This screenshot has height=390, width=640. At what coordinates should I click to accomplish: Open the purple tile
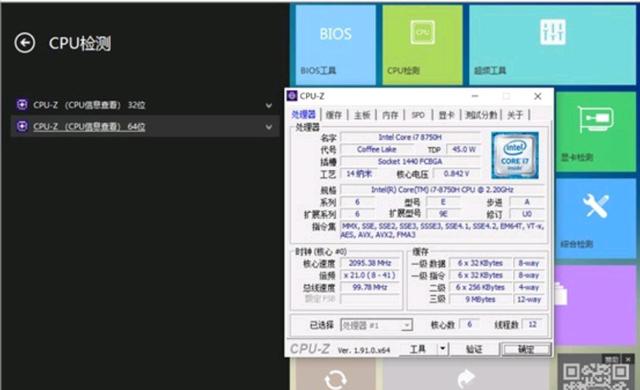(596, 305)
